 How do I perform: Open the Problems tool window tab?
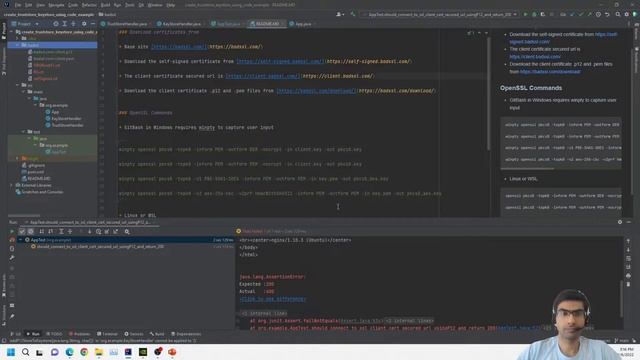click(x=79, y=334)
